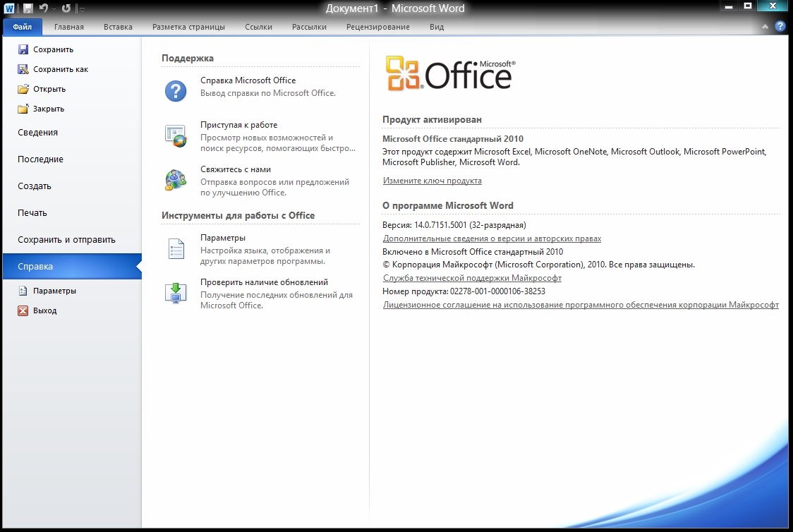
Task: Click Справка Microsoft Office heading
Action: point(248,80)
